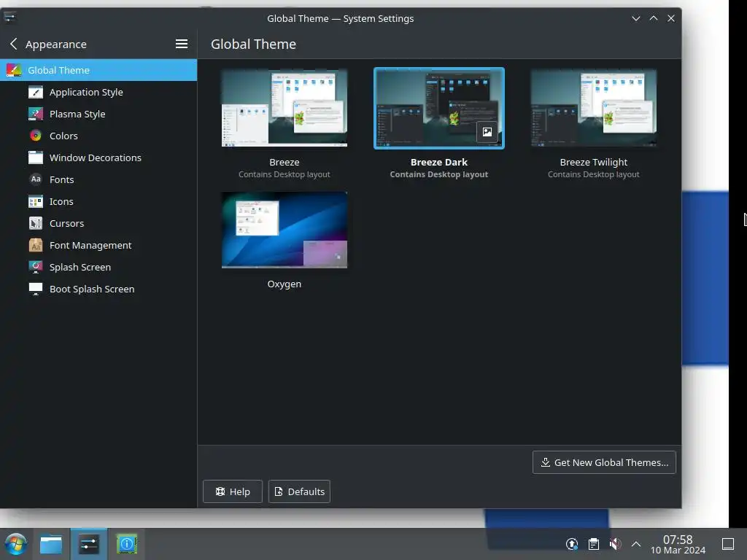
Task: Click the updates tray icon
Action: coord(572,544)
